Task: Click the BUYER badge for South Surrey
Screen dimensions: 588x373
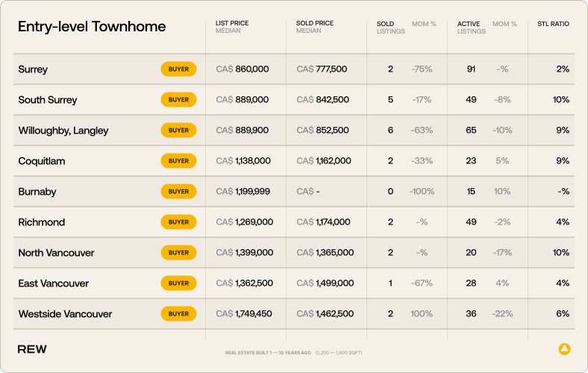Action: [x=178, y=100]
